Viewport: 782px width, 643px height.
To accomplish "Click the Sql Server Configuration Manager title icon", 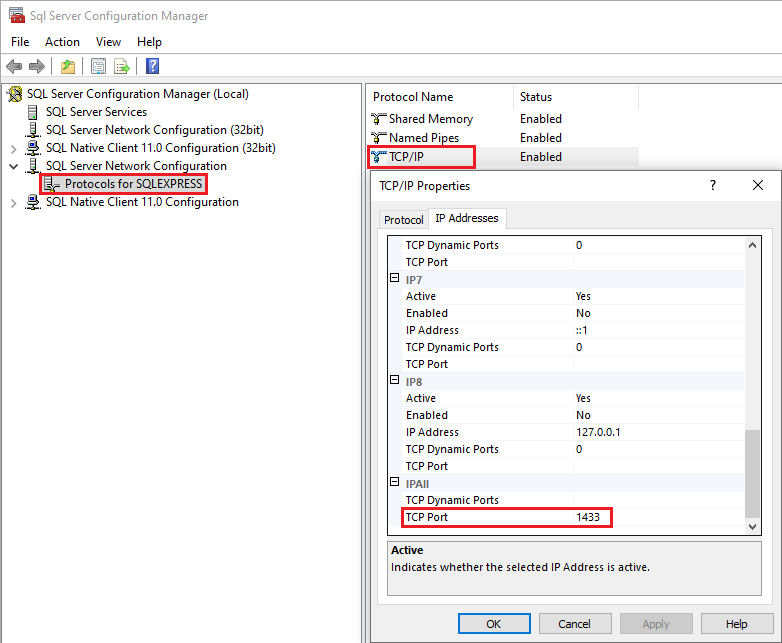I will pos(16,15).
